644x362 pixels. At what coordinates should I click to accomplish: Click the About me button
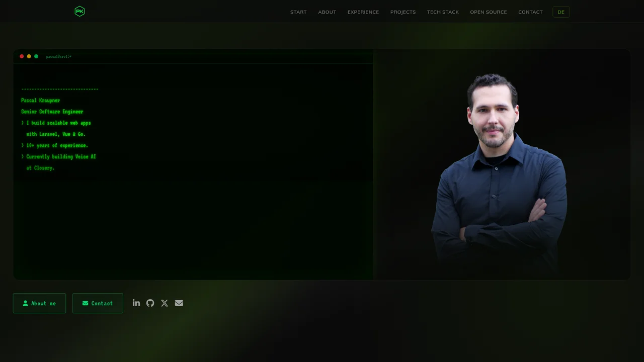coord(39,303)
